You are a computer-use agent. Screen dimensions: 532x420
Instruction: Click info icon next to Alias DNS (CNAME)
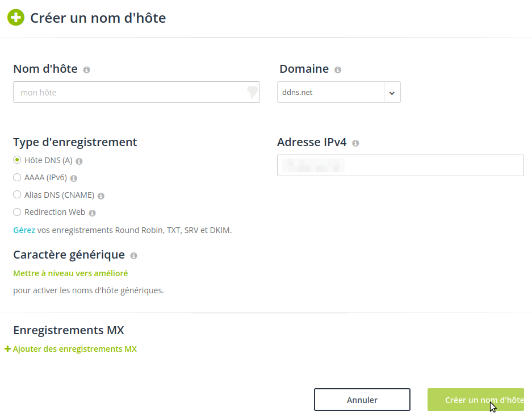(x=101, y=196)
